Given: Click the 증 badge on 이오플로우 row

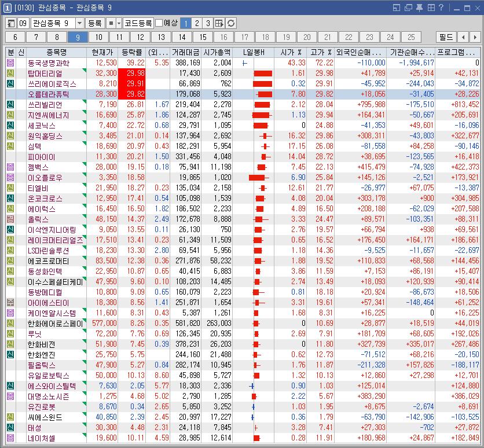Looking at the screenshot, I should (x=10, y=178).
